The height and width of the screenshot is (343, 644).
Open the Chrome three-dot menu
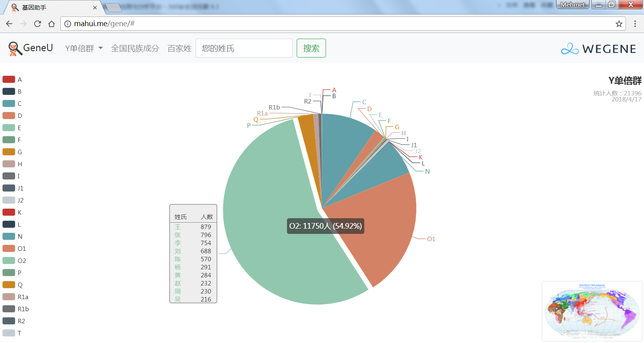click(635, 24)
